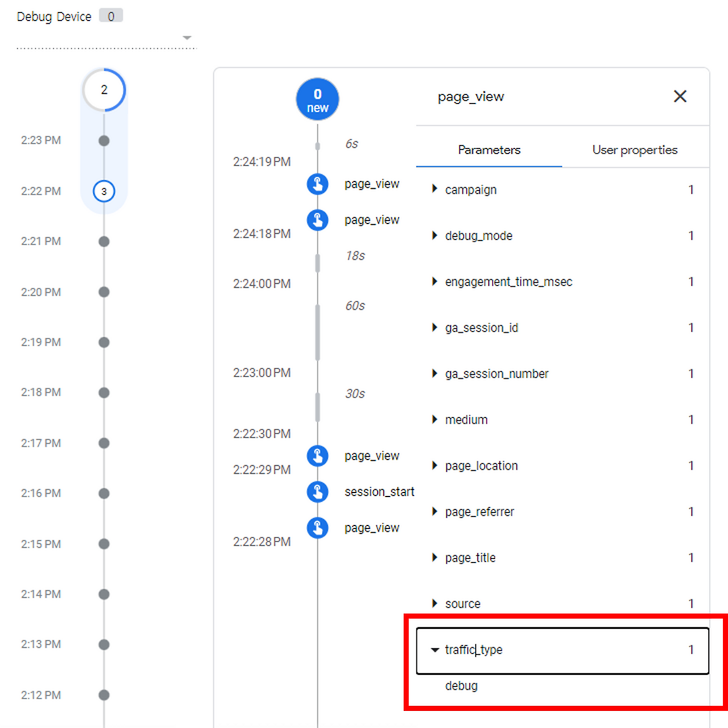The width and height of the screenshot is (728, 728).
Task: Select the 2:19 PM minute marker
Action: tap(104, 342)
